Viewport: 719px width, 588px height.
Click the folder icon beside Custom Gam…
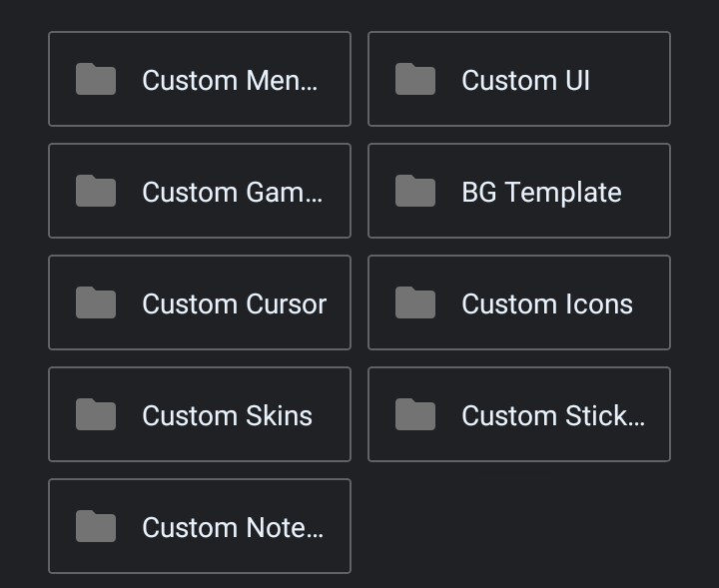point(96,192)
